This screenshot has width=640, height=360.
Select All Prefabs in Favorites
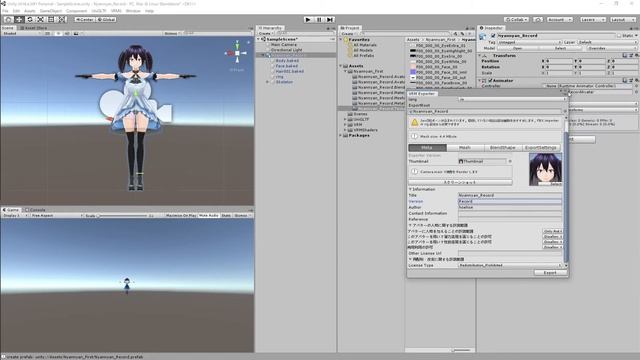pos(363,56)
